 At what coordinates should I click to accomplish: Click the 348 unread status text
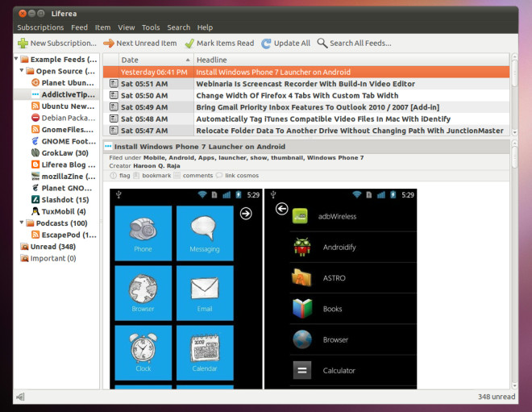(497, 397)
